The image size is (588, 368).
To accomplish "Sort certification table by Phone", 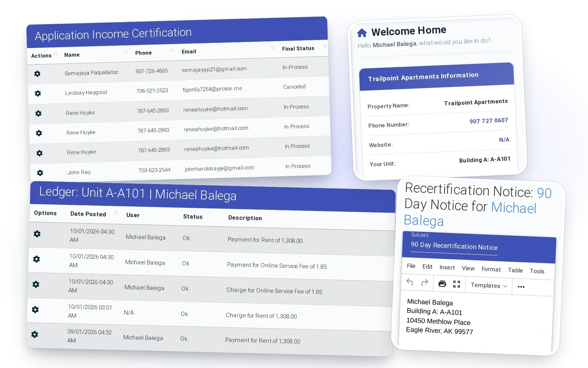I will 173,51.
